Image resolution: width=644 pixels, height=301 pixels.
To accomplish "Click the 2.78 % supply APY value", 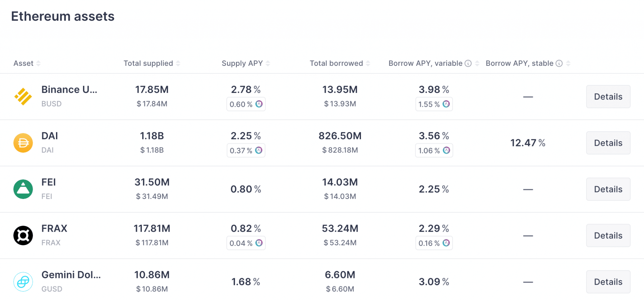I will (246, 90).
